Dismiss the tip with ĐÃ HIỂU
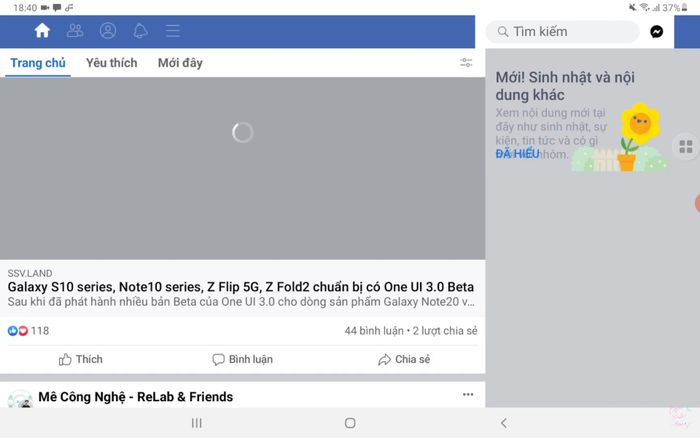 pos(517,154)
